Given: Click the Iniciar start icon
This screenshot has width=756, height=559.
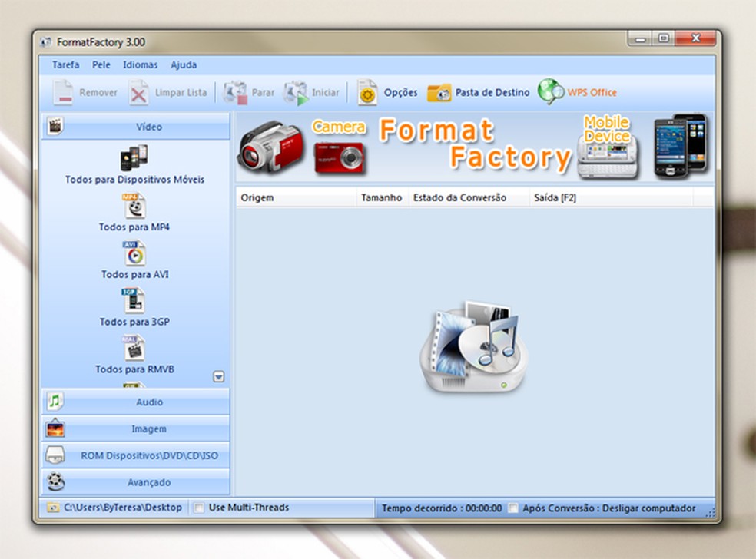Looking at the screenshot, I should click(x=296, y=92).
